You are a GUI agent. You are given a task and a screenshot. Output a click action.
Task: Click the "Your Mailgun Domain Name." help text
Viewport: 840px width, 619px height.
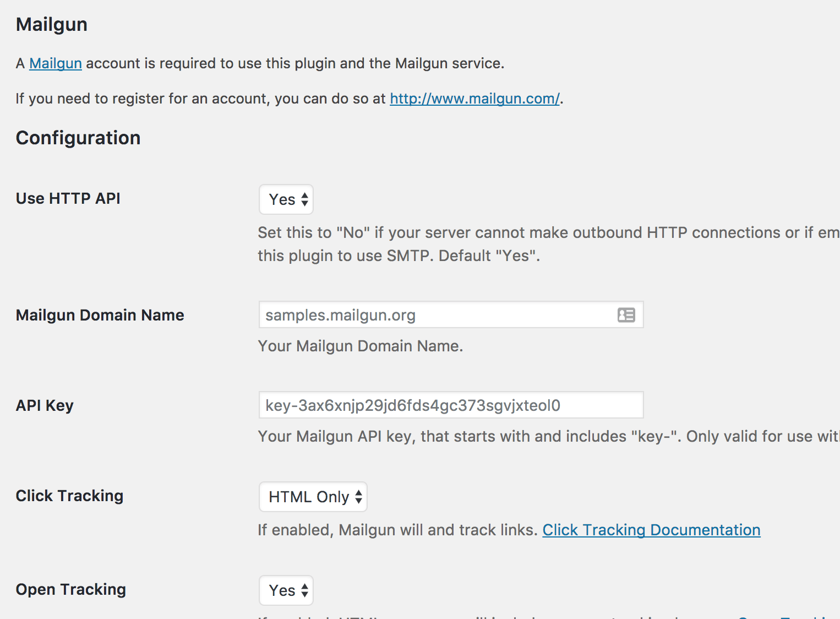(361, 346)
